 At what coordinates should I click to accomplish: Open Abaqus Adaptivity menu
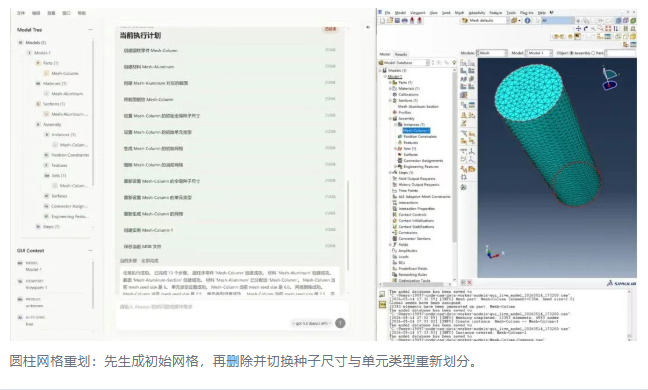point(476,13)
